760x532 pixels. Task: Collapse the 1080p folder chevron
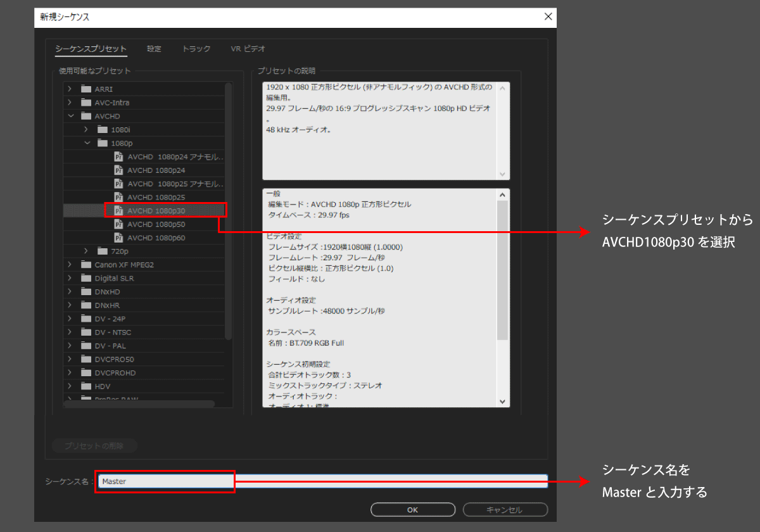click(86, 143)
